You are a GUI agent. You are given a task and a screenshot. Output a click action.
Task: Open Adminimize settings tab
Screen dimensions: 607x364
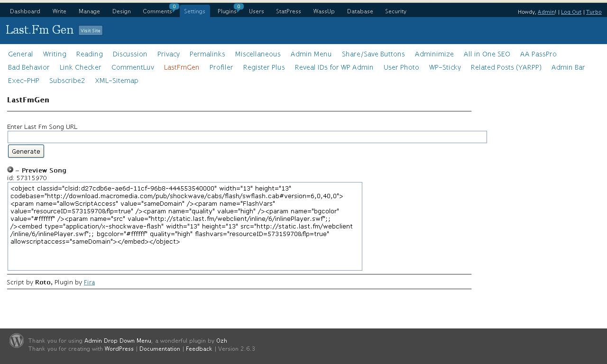coord(434,54)
